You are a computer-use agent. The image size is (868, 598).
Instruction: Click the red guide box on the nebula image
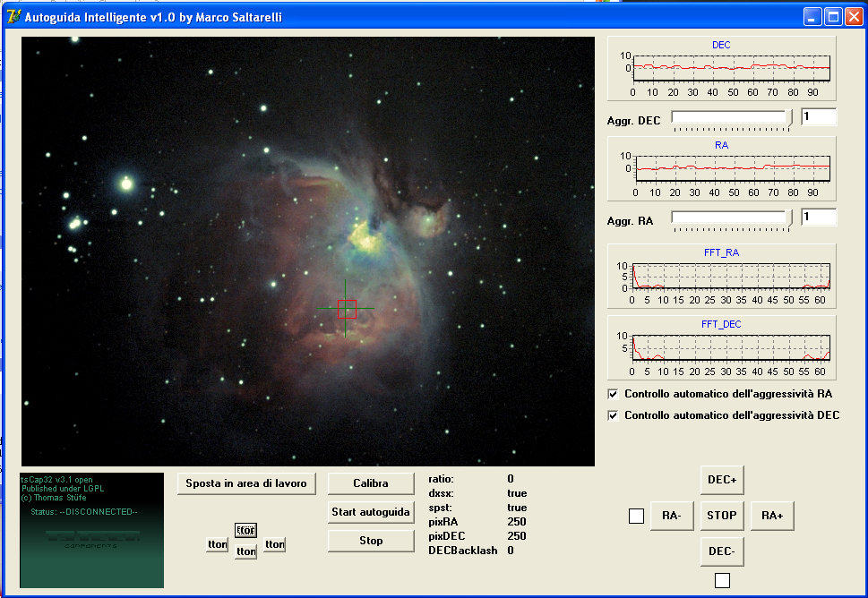(347, 309)
